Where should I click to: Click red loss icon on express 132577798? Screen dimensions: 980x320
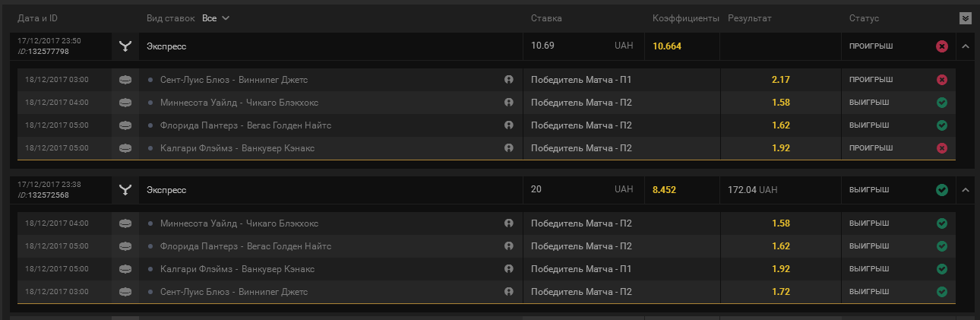pyautogui.click(x=942, y=46)
